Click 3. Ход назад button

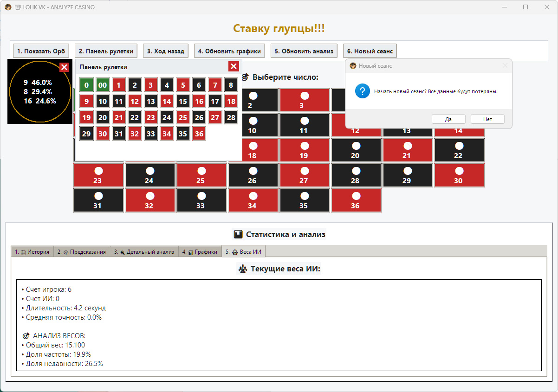(166, 51)
